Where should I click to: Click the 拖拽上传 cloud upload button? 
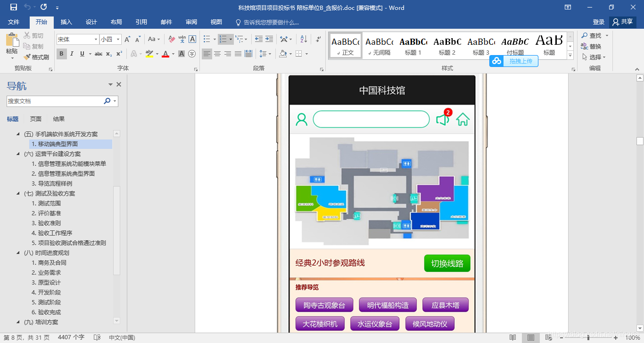(514, 61)
